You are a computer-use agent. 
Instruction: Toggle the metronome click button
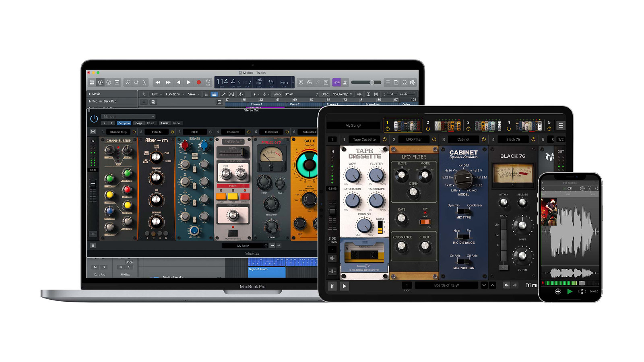pyautogui.click(x=345, y=82)
